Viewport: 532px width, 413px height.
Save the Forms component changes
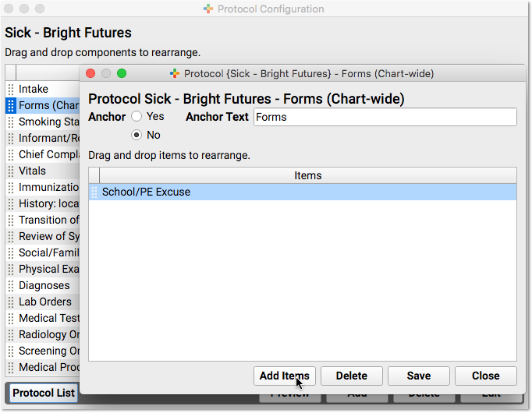[419, 376]
